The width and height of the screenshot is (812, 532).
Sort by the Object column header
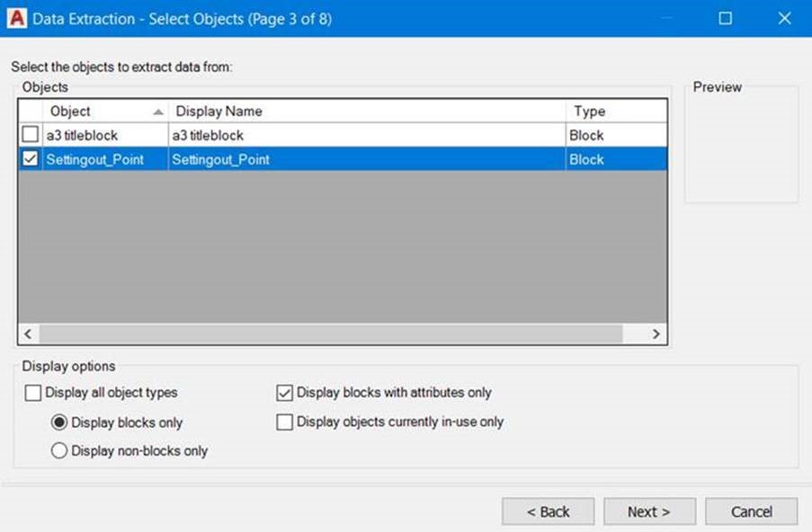coord(105,111)
